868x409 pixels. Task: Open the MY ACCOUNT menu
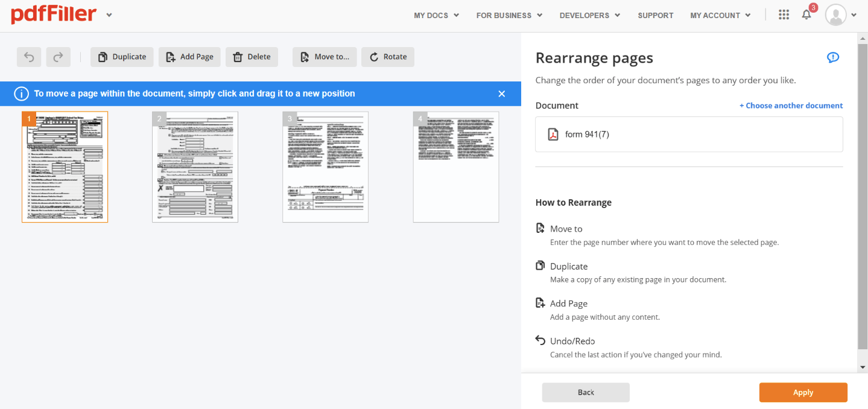coord(720,15)
